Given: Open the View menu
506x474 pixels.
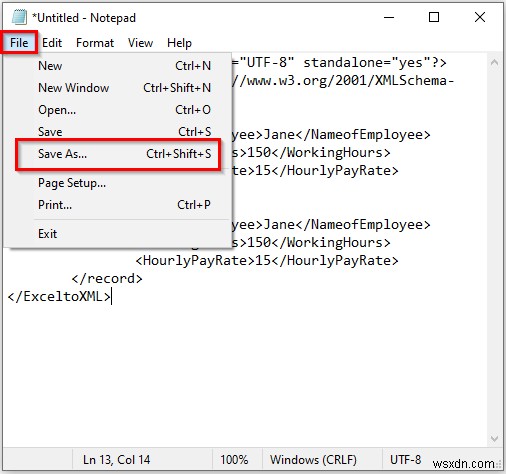Looking at the screenshot, I should click(140, 43).
